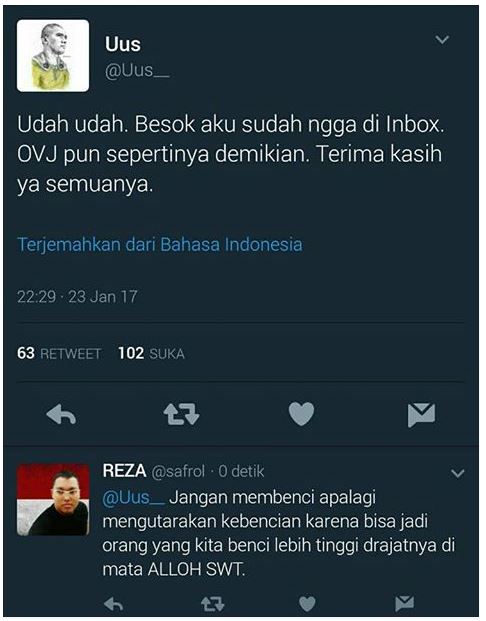Expand options chevron on Uus tweet
This screenshot has height=621, width=486.
click(x=442, y=39)
